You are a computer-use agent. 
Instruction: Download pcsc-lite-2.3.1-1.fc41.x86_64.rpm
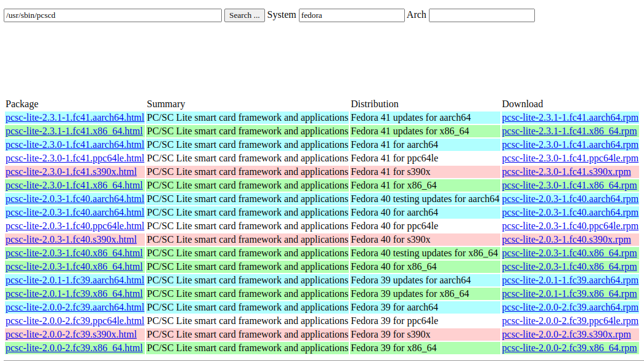[x=569, y=131]
